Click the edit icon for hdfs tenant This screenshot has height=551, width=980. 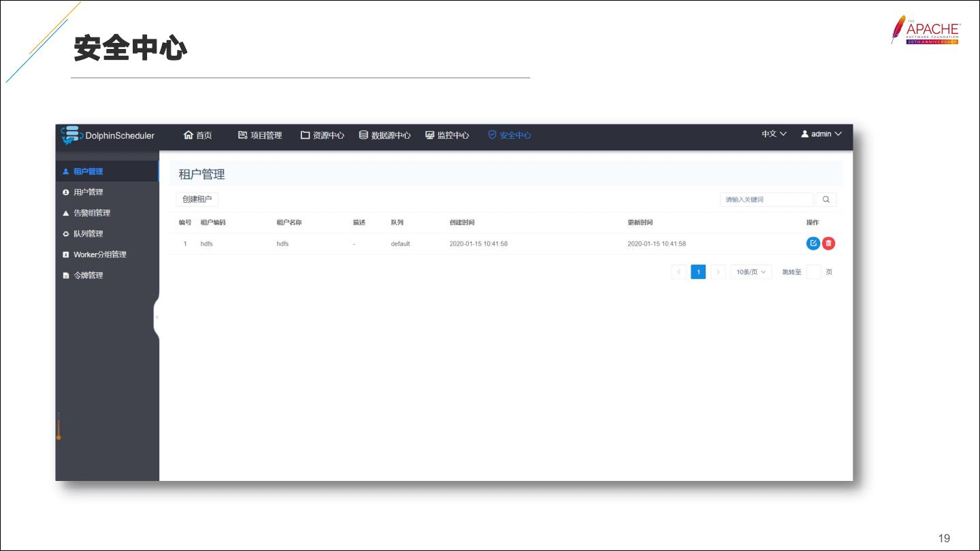coord(813,244)
